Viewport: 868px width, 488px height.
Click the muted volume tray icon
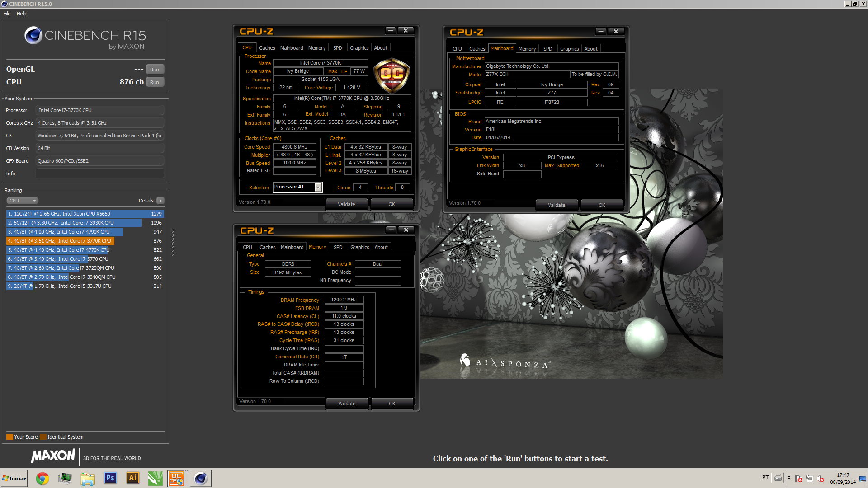(821, 479)
